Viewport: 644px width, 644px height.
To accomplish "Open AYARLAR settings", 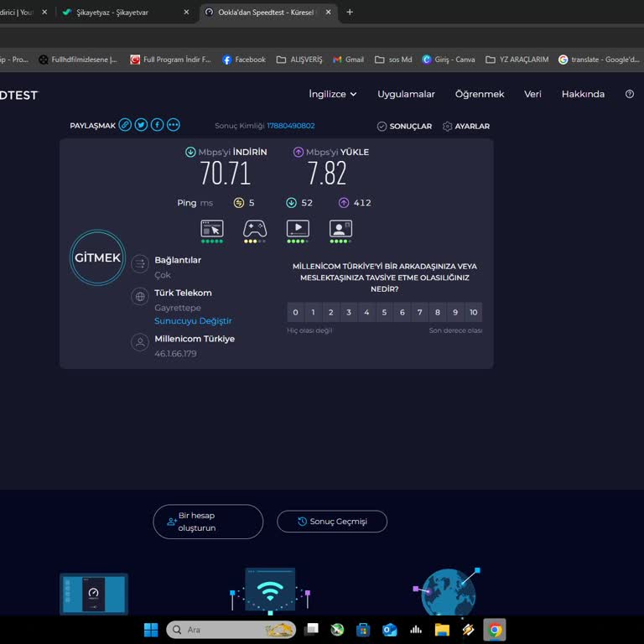I will (x=466, y=126).
